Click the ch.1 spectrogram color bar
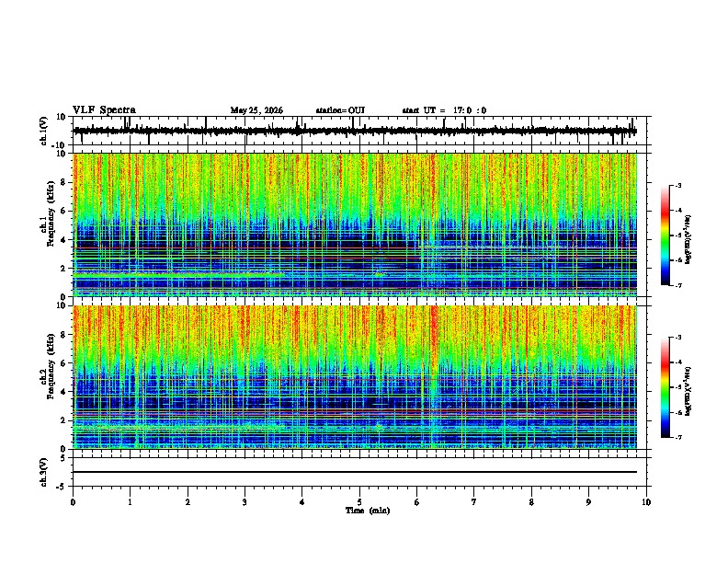 665,236
